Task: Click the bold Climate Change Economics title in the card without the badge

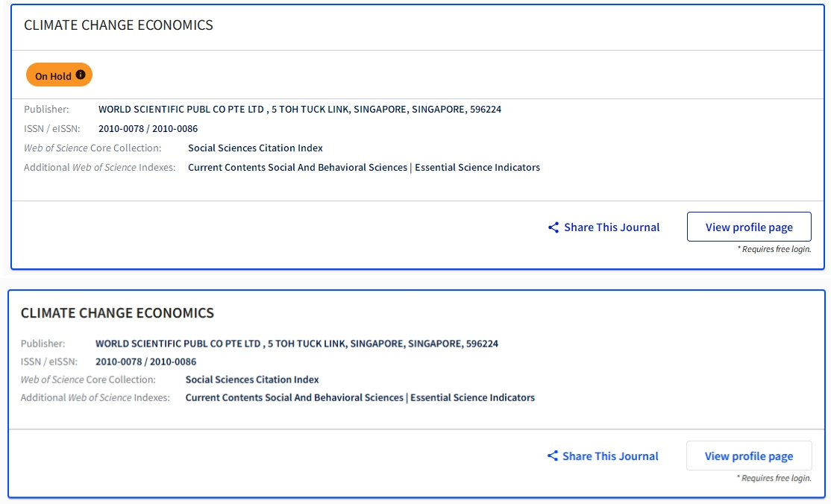Action: point(117,313)
